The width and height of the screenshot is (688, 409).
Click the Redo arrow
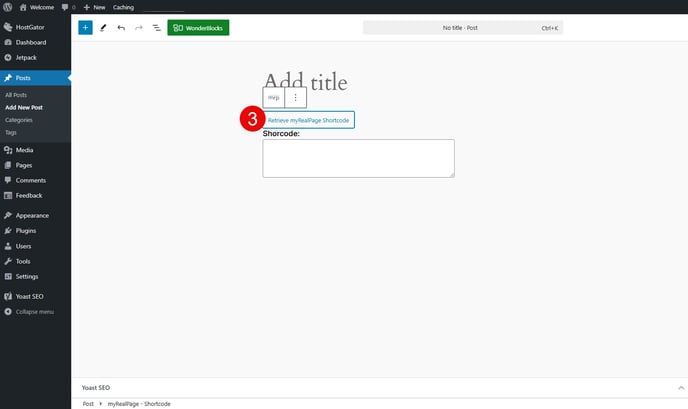pos(139,28)
